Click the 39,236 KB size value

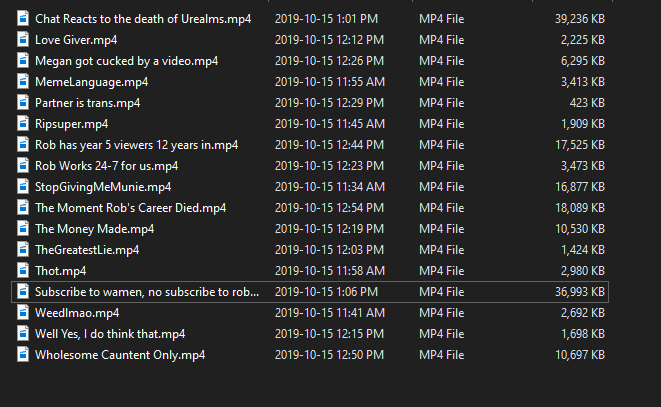coord(580,19)
